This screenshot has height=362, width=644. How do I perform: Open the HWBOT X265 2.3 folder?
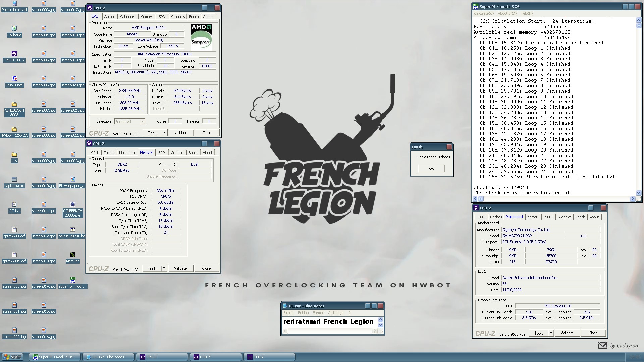tap(14, 132)
